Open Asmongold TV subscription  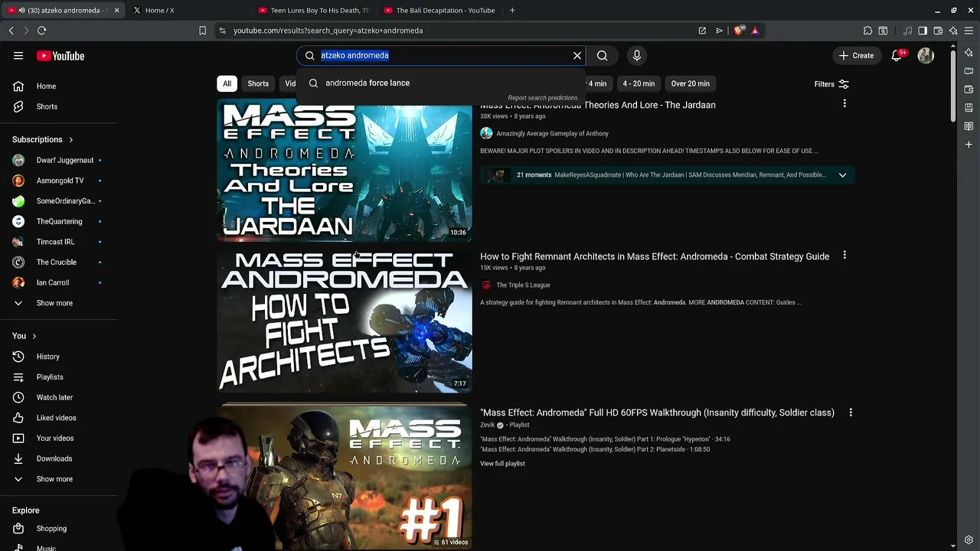(x=61, y=181)
